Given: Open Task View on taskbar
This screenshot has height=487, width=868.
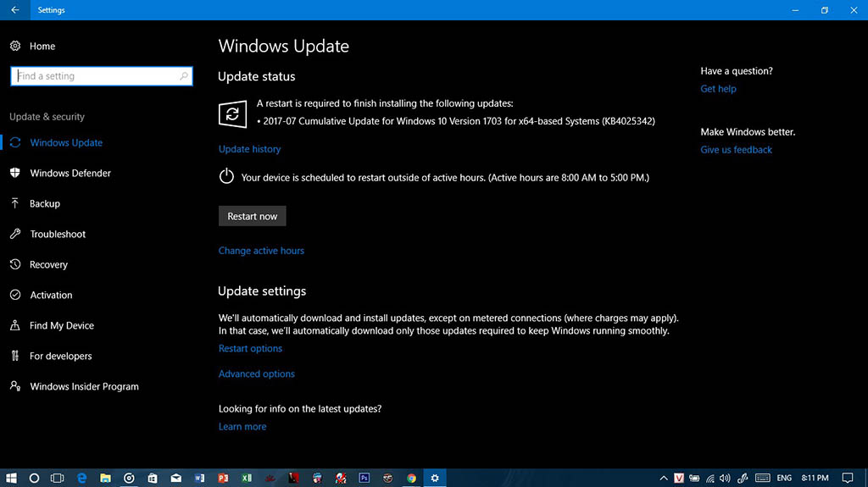Looking at the screenshot, I should 57,478.
